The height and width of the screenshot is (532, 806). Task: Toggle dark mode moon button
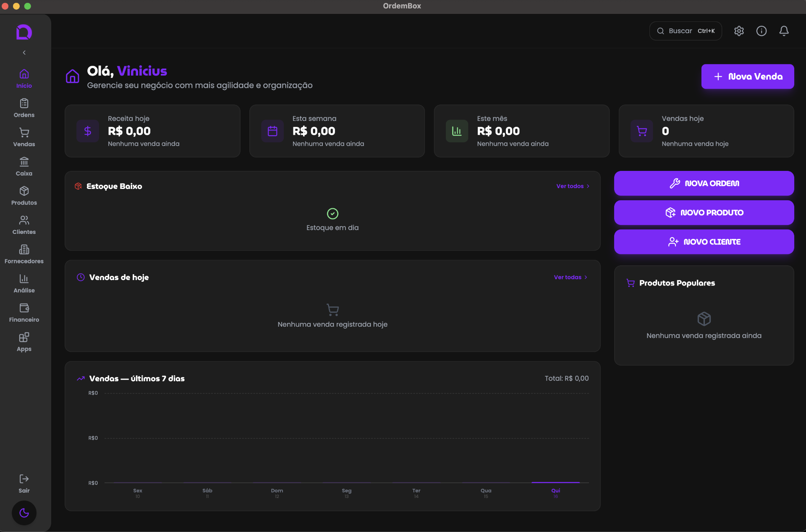[24, 513]
